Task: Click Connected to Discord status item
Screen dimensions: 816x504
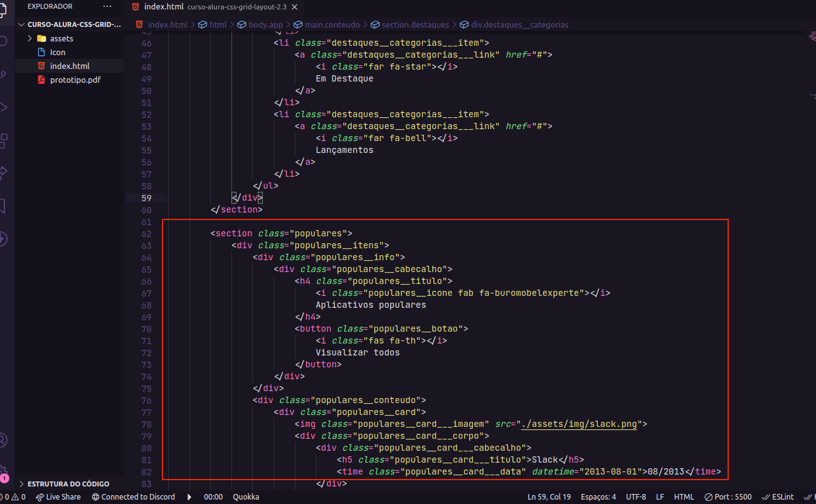Action: (134, 497)
